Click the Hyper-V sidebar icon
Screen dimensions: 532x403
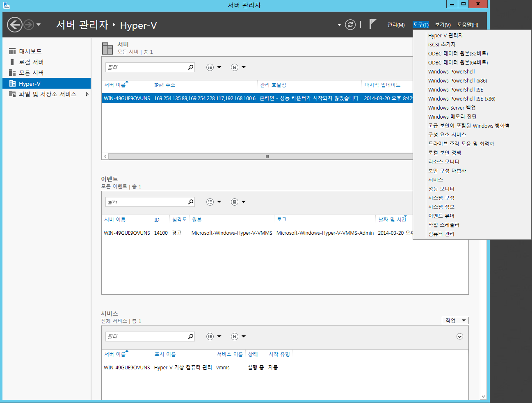coord(12,83)
